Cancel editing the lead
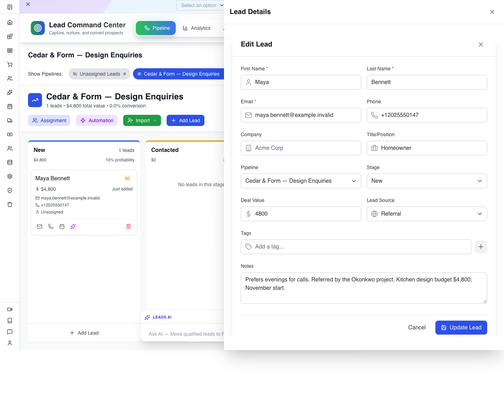This screenshot has width=504, height=420. (417, 328)
